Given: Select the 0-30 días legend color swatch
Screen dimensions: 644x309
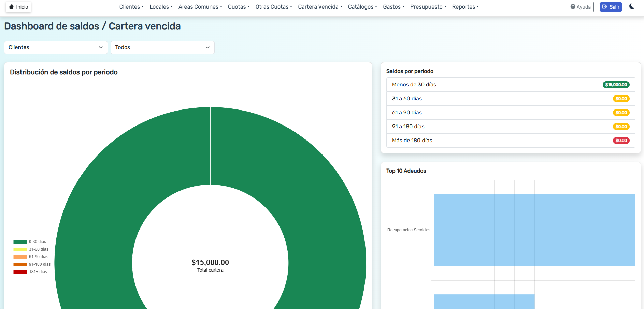Looking at the screenshot, I should point(20,241).
